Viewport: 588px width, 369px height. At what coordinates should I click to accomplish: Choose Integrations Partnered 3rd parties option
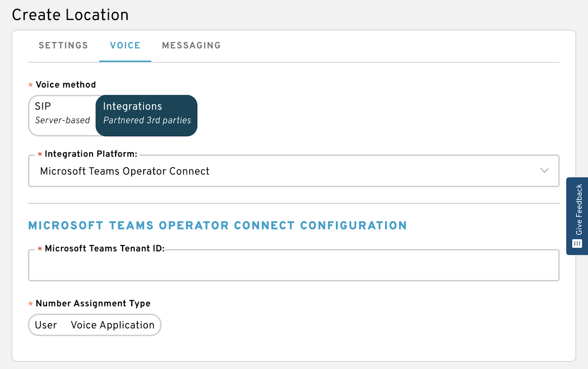click(147, 115)
